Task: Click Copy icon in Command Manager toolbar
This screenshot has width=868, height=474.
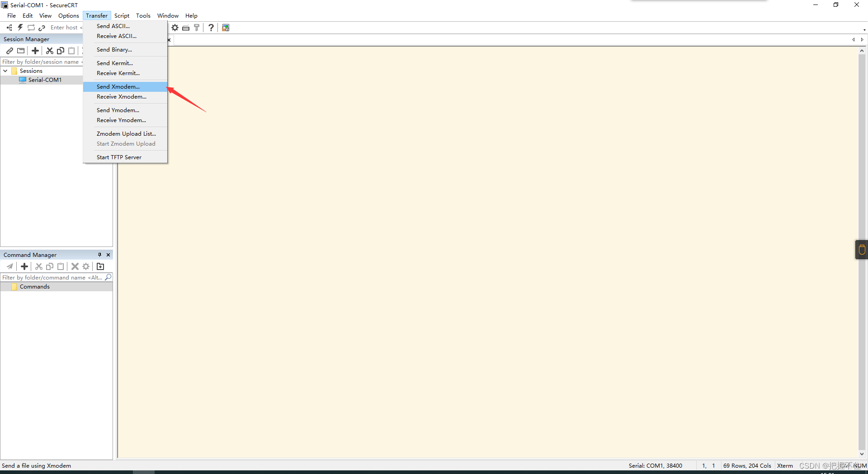Action: pos(50,266)
